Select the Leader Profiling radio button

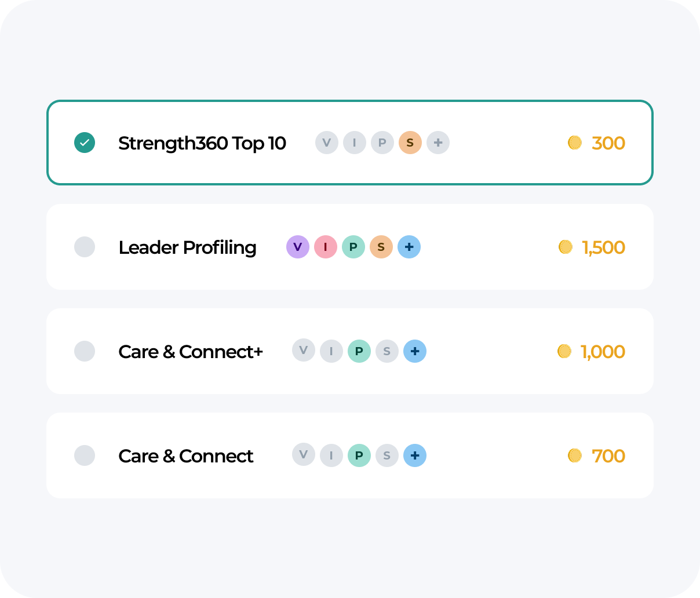tap(85, 247)
